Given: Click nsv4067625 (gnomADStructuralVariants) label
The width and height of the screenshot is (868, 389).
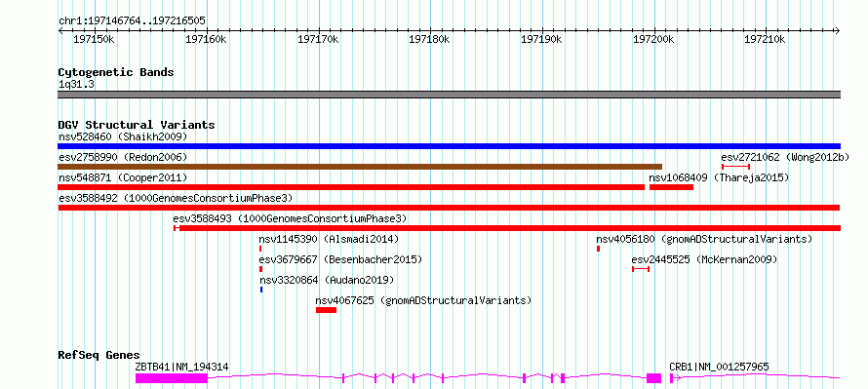Looking at the screenshot, I should coord(423,300).
